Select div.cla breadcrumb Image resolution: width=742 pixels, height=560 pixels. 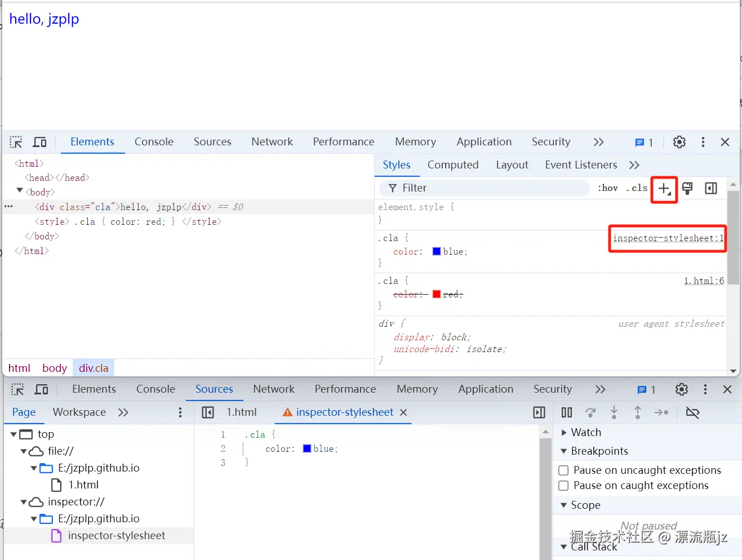pyautogui.click(x=94, y=368)
